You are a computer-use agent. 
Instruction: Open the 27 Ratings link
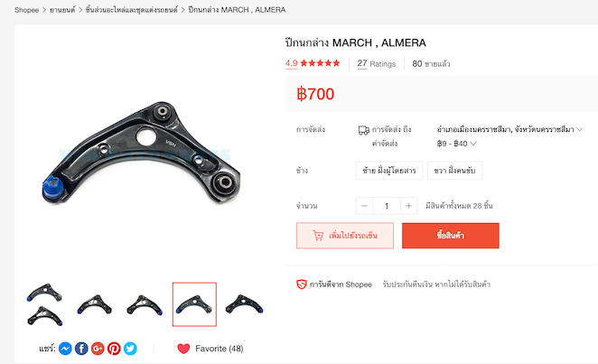click(x=377, y=63)
